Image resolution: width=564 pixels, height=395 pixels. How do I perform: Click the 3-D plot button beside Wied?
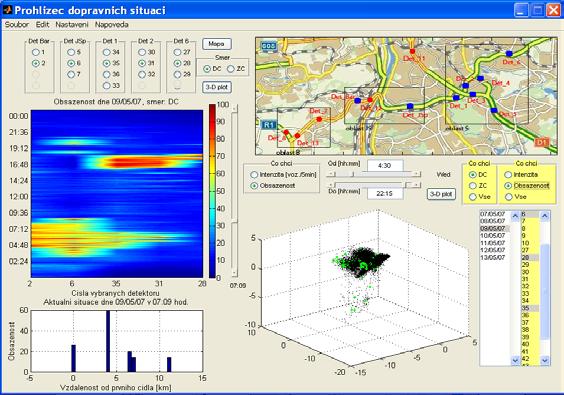(x=441, y=194)
